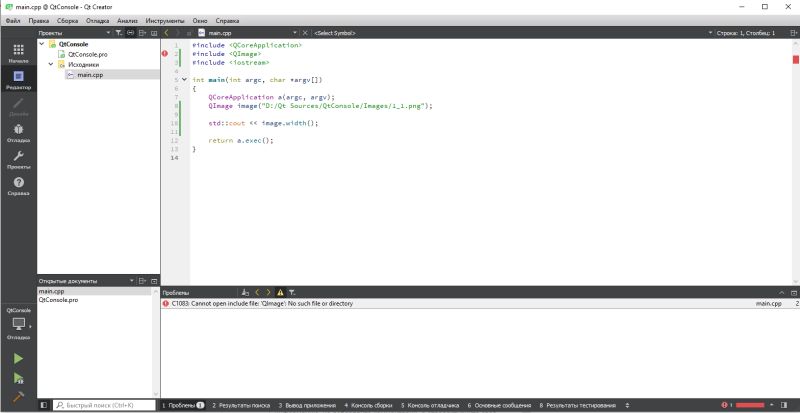Switch to 8 Результаты тестирования tab
Viewport: 800px width, 413px height.
[x=578, y=405]
